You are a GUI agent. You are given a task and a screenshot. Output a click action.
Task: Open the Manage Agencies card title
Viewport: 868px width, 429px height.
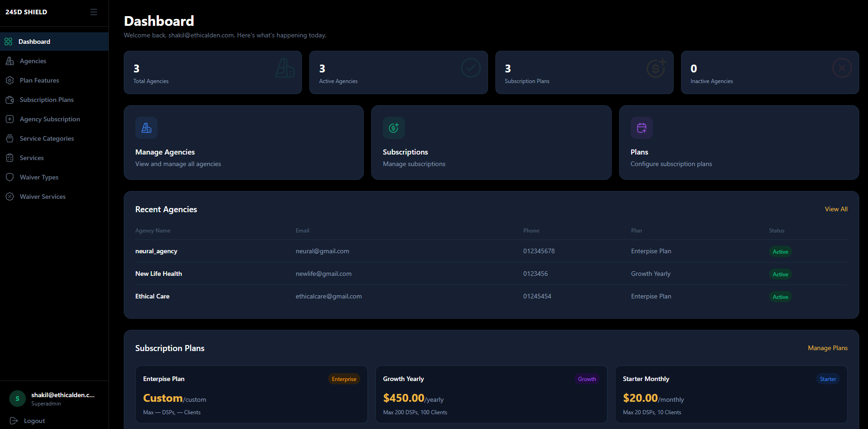pyautogui.click(x=165, y=152)
